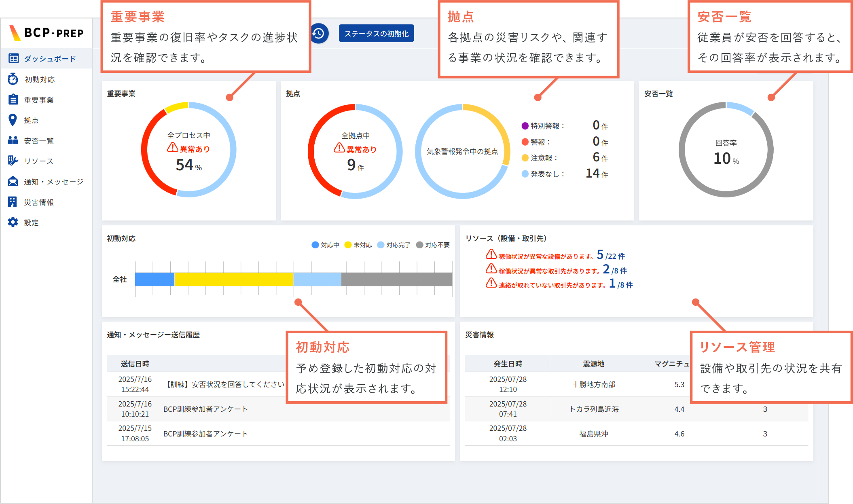Click the 設定 gear icon
Image resolution: width=853 pixels, height=504 pixels.
(x=13, y=222)
